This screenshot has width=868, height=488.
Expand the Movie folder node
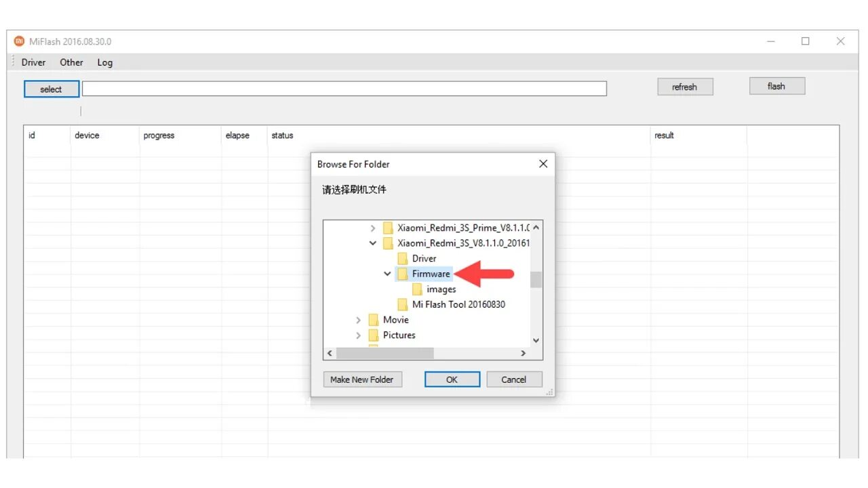tap(358, 320)
